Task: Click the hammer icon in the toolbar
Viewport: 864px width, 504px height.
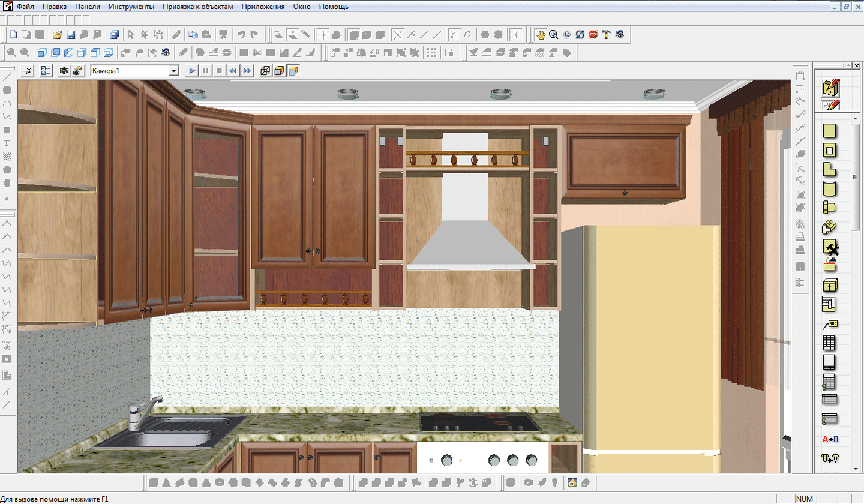Action: tap(607, 35)
